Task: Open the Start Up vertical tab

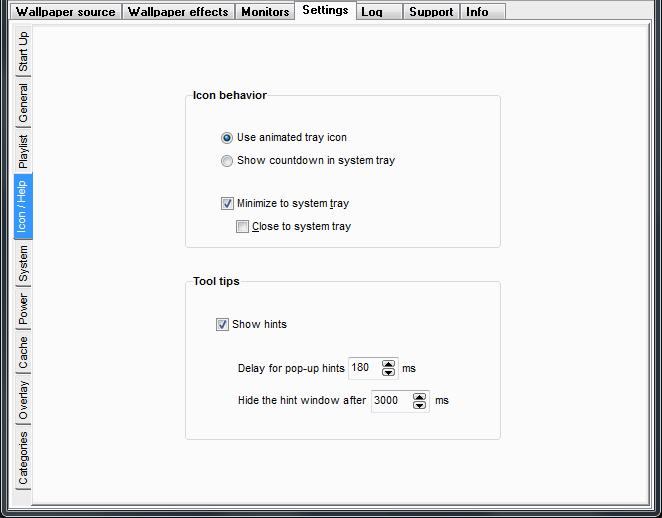Action: 23,51
